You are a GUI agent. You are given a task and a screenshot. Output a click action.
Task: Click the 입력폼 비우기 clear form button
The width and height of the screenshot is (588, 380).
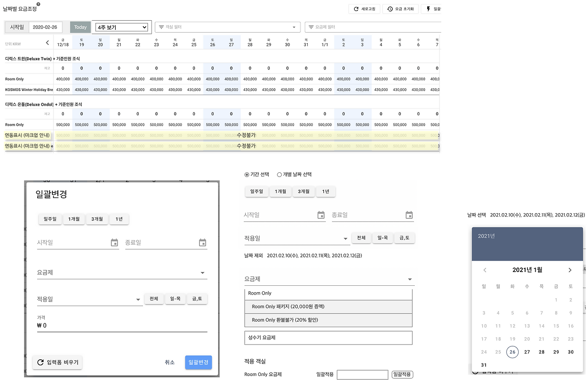coord(57,362)
